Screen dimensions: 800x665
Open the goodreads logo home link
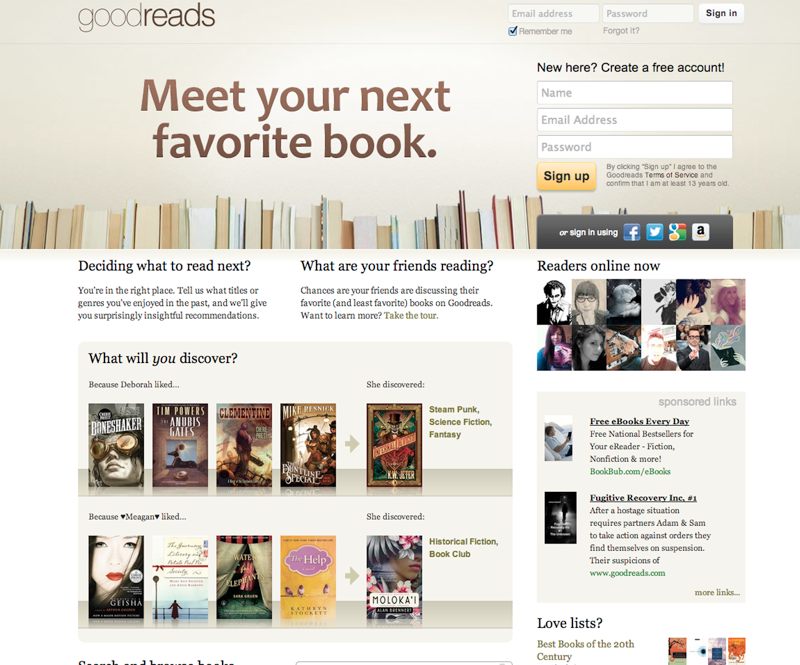(146, 16)
